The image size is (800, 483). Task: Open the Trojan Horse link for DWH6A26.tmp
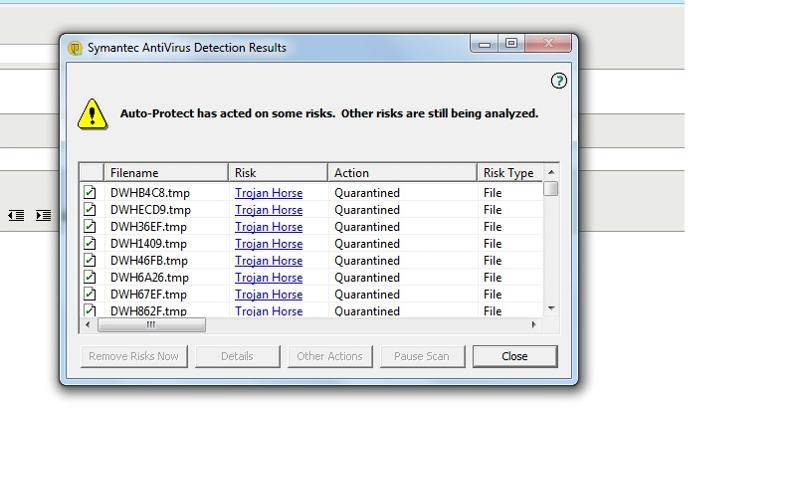[268, 277]
